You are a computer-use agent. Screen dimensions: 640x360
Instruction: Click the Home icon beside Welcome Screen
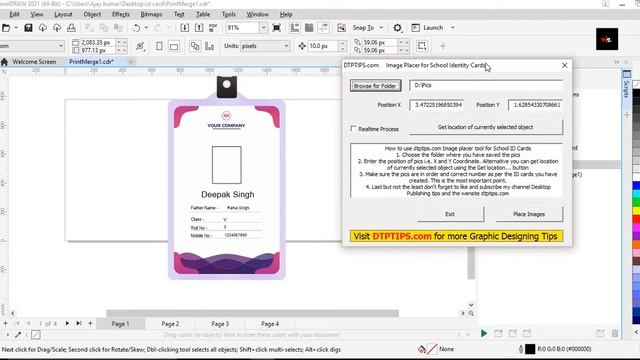pyautogui.click(x=4, y=62)
